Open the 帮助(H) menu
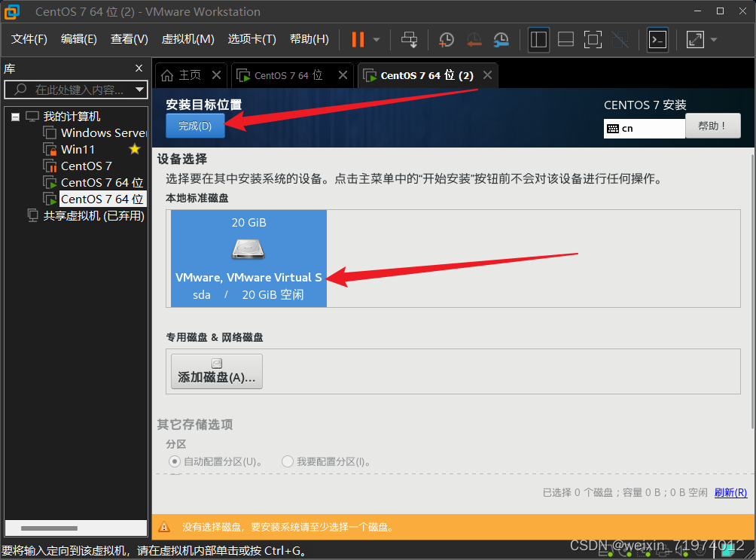This screenshot has height=560, width=756. coord(309,39)
